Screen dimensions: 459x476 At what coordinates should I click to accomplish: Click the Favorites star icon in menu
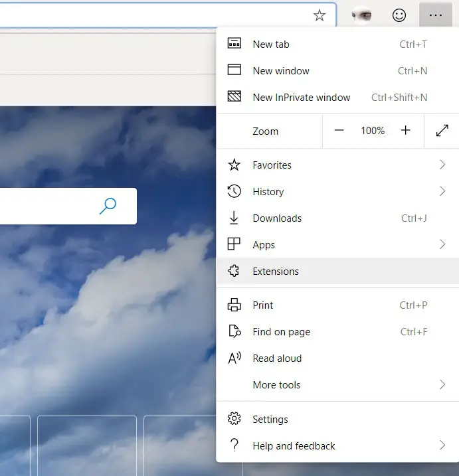click(x=234, y=165)
